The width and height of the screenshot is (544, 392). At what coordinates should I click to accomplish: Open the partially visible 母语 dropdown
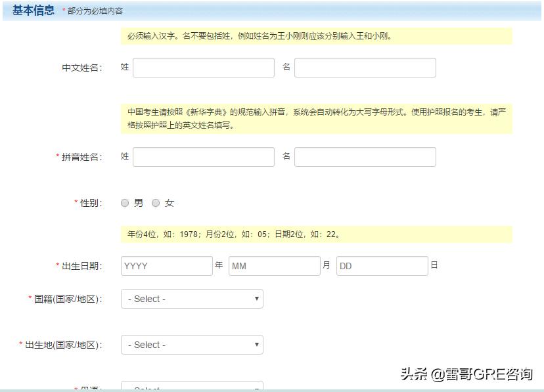click(x=191, y=387)
